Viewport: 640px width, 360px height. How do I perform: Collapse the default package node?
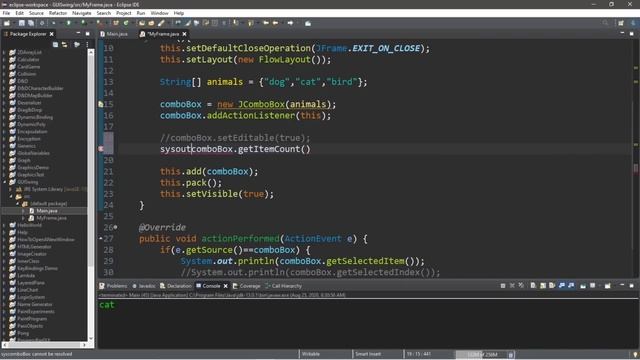tap(18, 204)
